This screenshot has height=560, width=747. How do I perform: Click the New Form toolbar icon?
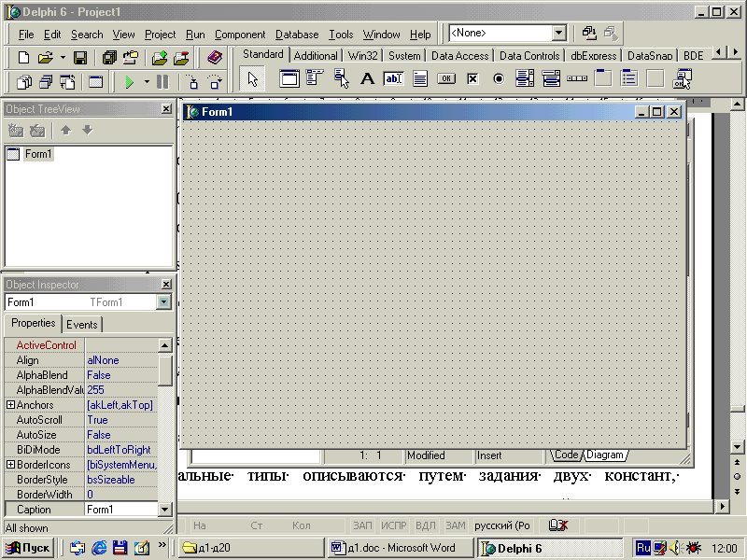tap(96, 82)
